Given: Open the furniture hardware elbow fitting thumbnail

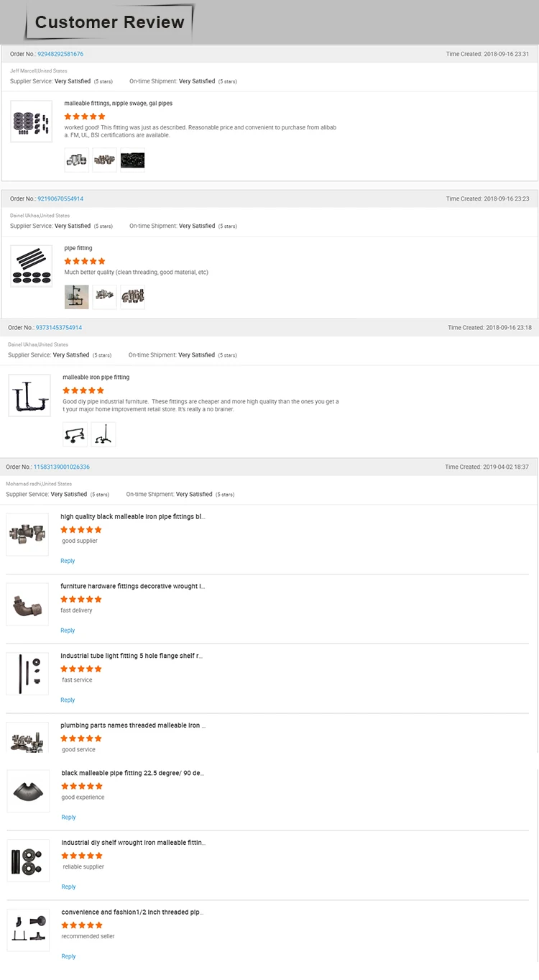Looking at the screenshot, I should click(x=27, y=604).
